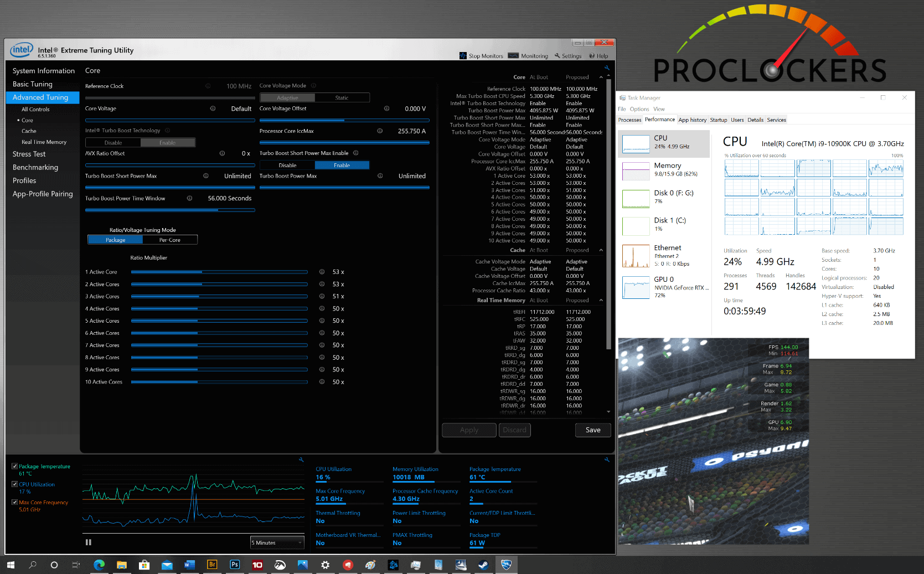Adjust 1 Active Core ratio slider
The image size is (924, 574).
219,272
